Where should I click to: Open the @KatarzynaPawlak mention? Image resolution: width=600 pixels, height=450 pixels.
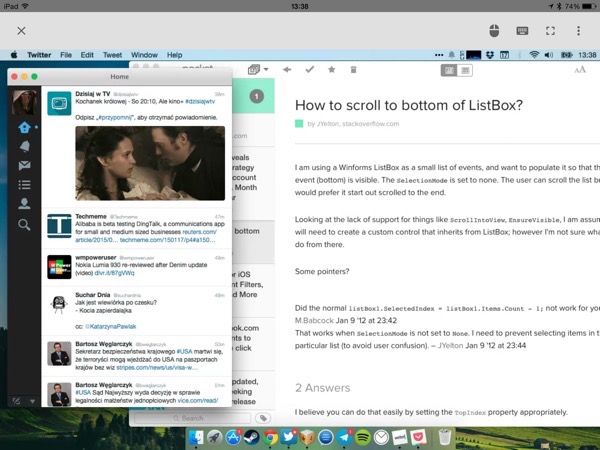tap(110, 326)
